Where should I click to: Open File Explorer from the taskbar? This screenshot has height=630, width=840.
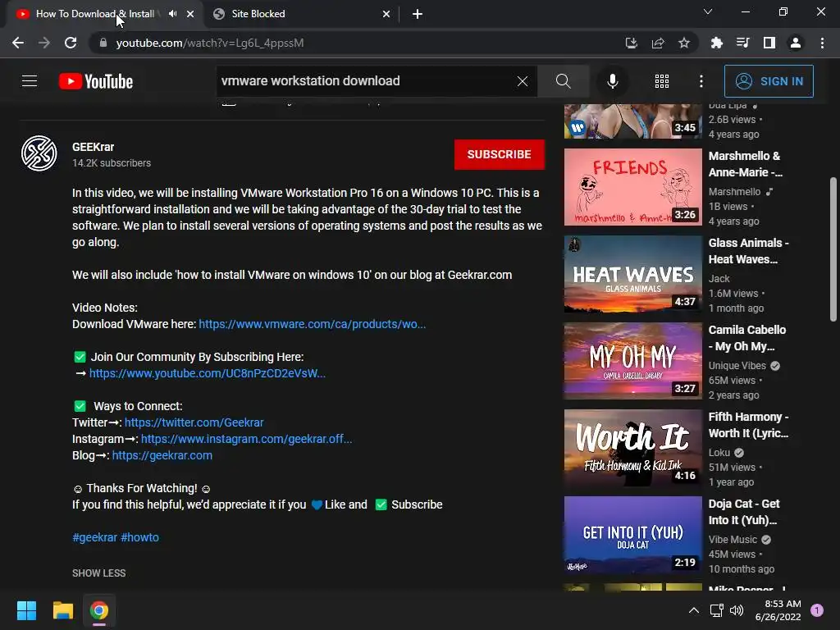62,610
